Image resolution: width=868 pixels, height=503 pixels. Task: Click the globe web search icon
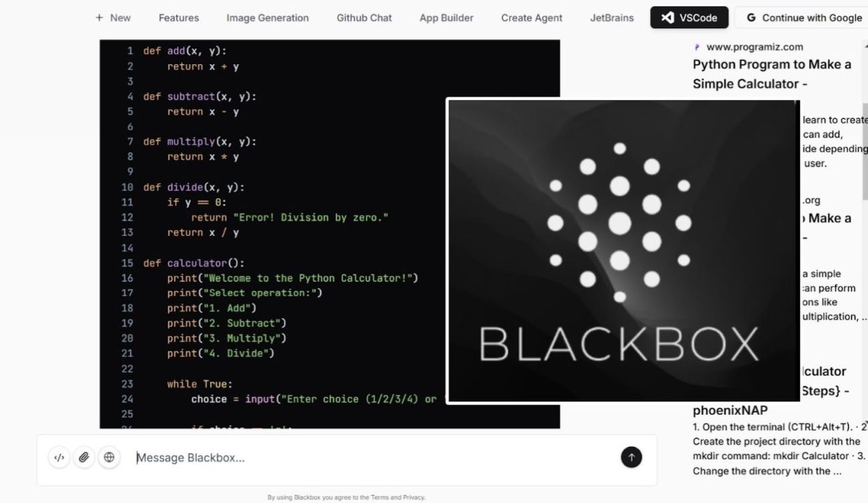tap(109, 458)
